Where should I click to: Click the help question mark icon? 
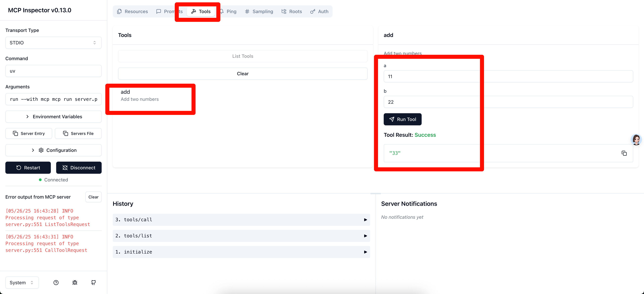click(56, 282)
